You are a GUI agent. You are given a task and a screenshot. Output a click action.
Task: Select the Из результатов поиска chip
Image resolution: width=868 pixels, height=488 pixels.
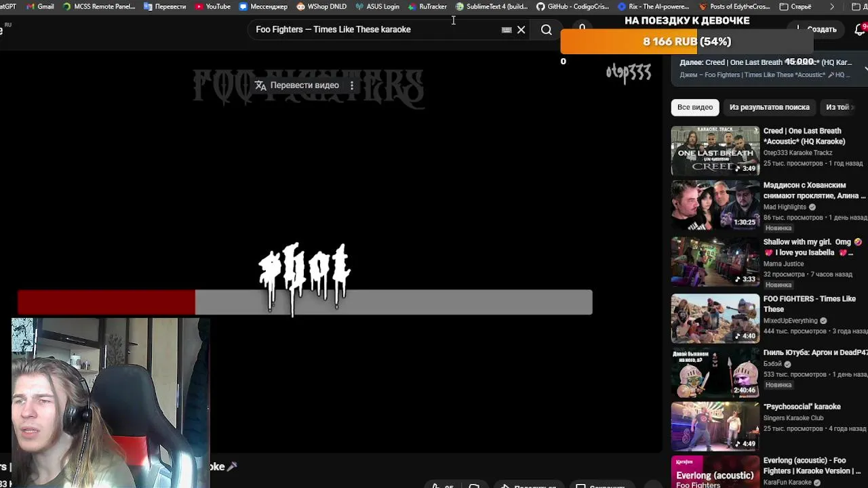tap(770, 107)
